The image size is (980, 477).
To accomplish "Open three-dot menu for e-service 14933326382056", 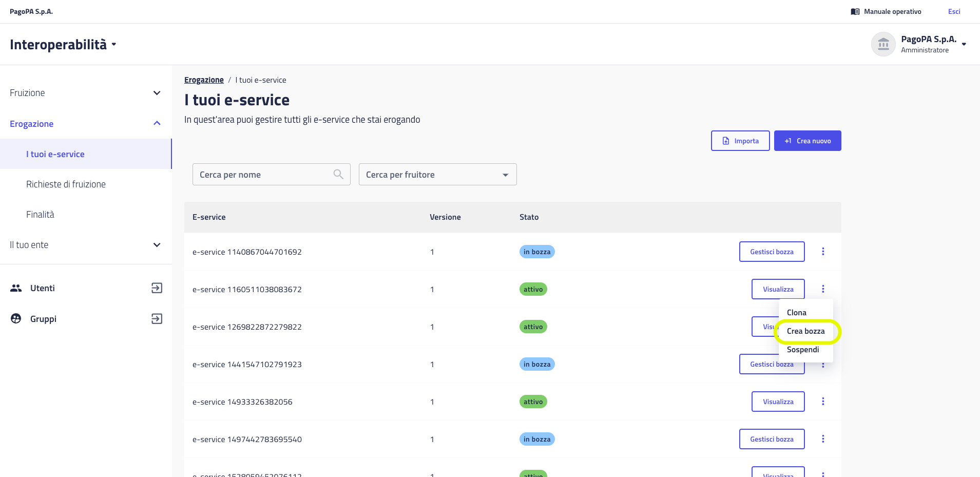I will click(823, 402).
